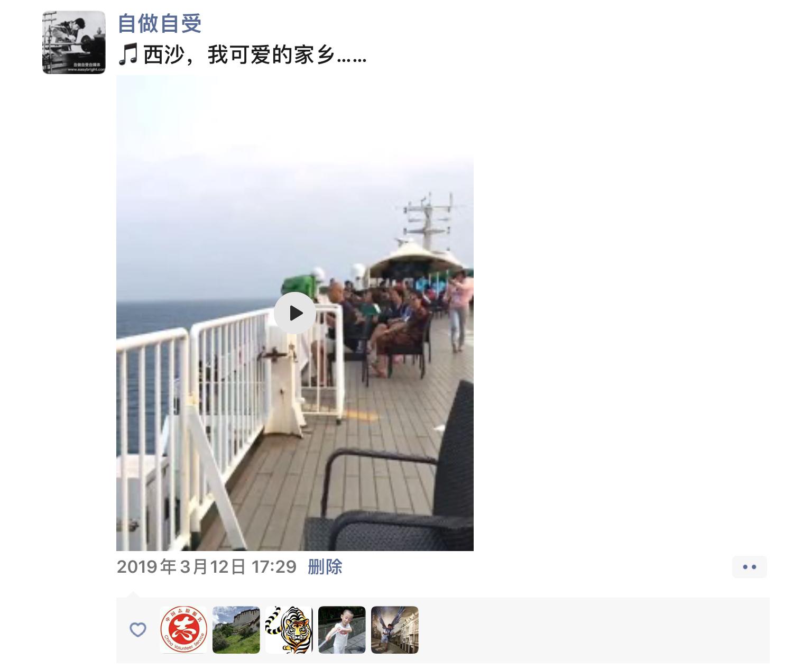Open the poster's black-and-white profile avatar
Viewport: 812px width, 669px height.
tap(73, 42)
